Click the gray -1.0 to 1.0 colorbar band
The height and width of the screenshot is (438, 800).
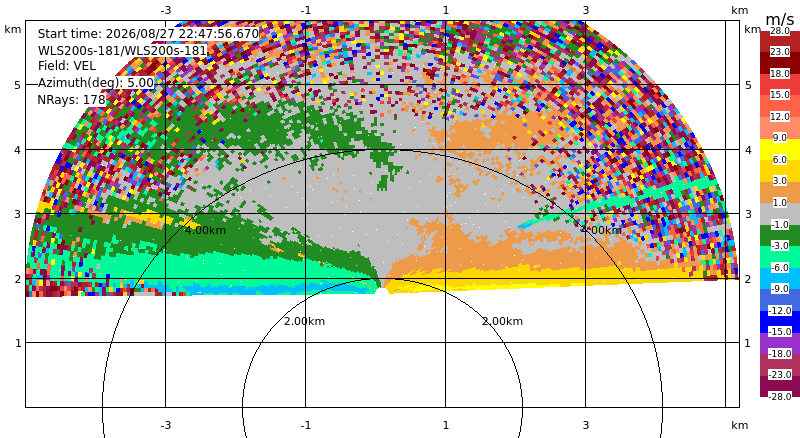point(780,213)
